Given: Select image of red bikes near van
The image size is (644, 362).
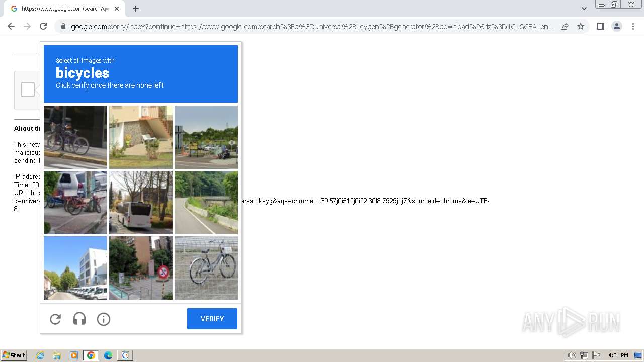Looking at the screenshot, I should tap(75, 203).
